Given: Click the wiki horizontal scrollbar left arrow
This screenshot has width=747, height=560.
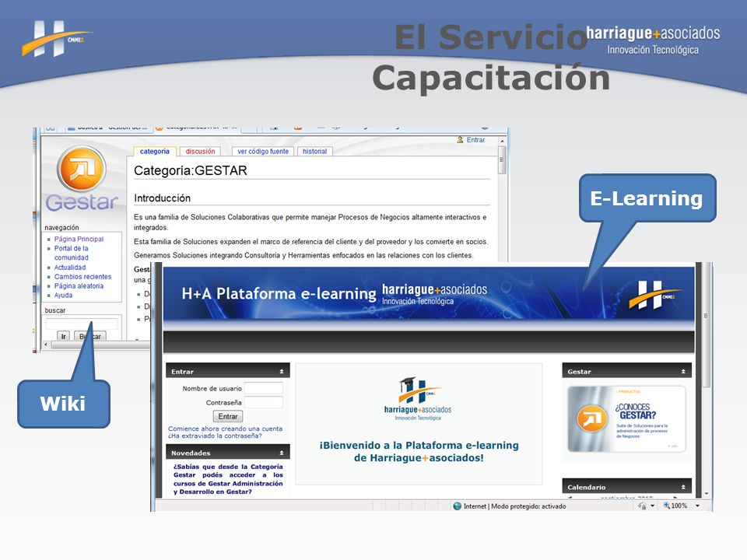Looking at the screenshot, I should [46, 345].
